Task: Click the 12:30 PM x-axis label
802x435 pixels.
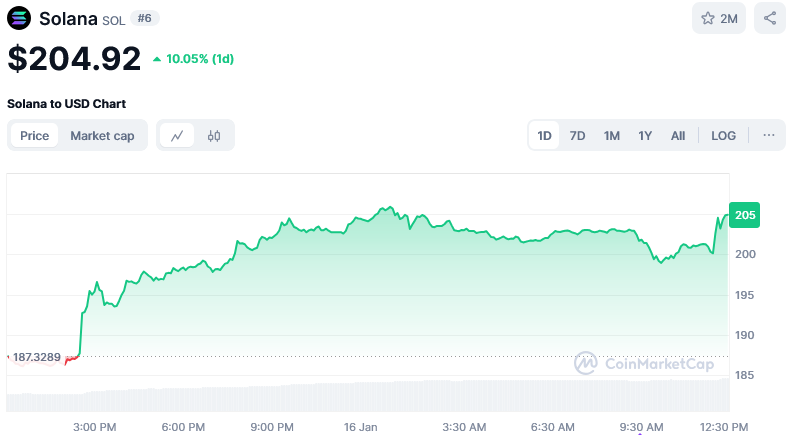Action: tap(724, 427)
